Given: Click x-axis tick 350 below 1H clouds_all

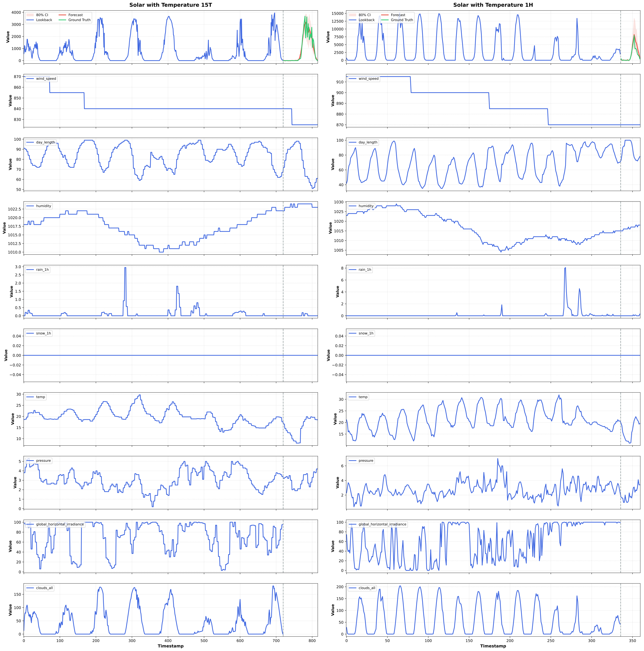Looking at the screenshot, I should pos(632,640).
